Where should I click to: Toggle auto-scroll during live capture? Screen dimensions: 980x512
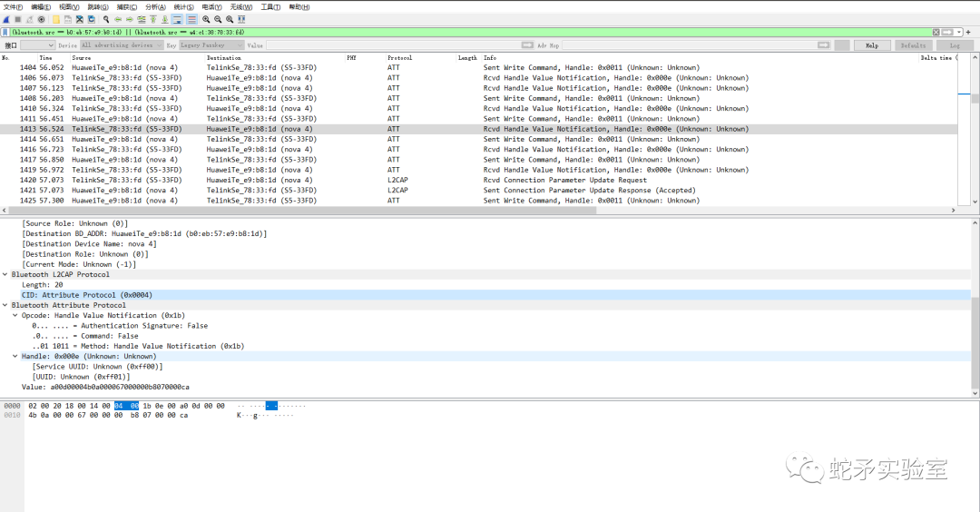click(x=177, y=19)
